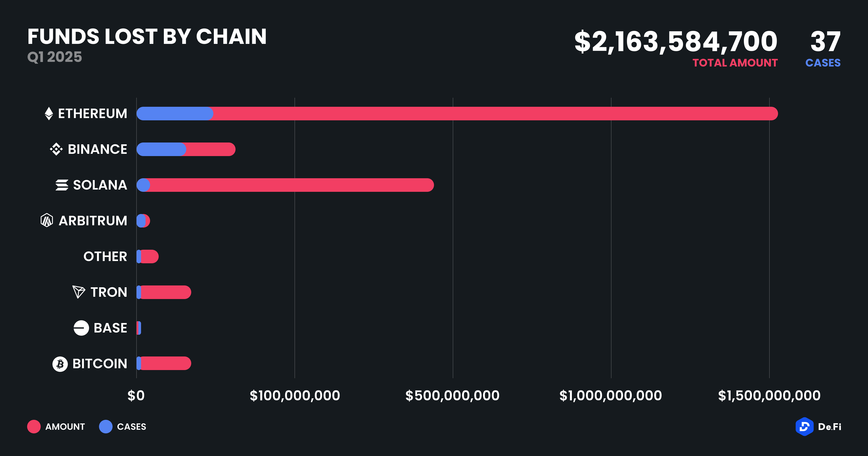Click the OTHER chain label
This screenshot has width=868, height=456.
(x=105, y=256)
